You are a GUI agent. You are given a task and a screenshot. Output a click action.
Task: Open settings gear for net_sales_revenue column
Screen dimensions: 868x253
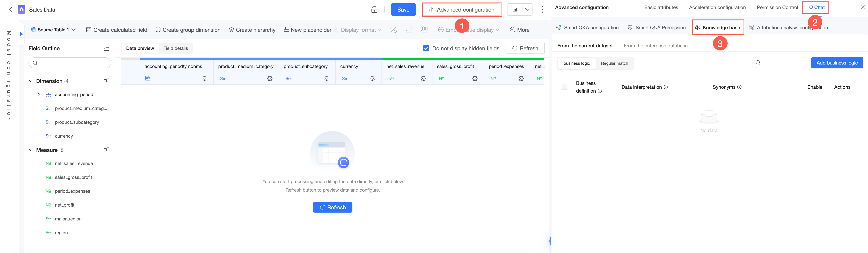click(x=423, y=79)
